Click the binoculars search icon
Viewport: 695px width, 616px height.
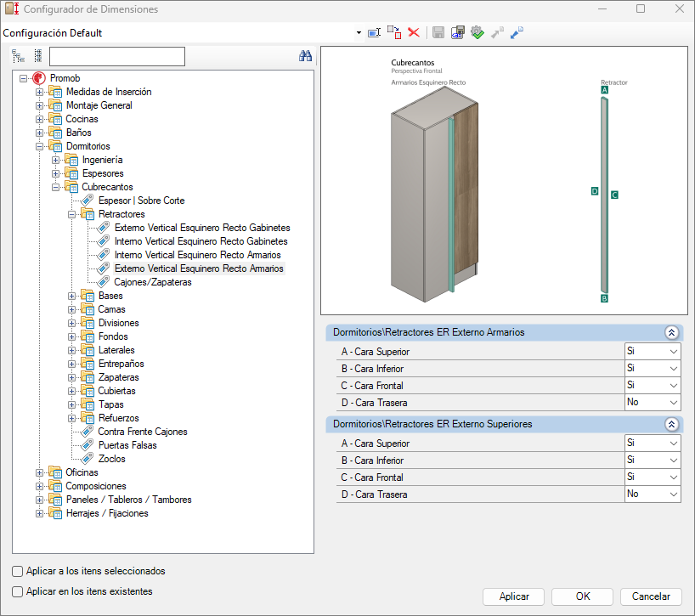pos(306,57)
